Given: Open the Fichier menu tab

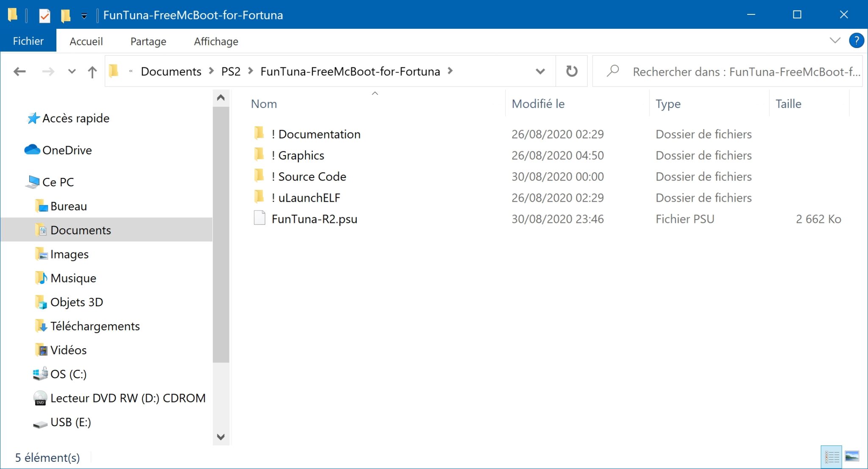Looking at the screenshot, I should (x=28, y=41).
